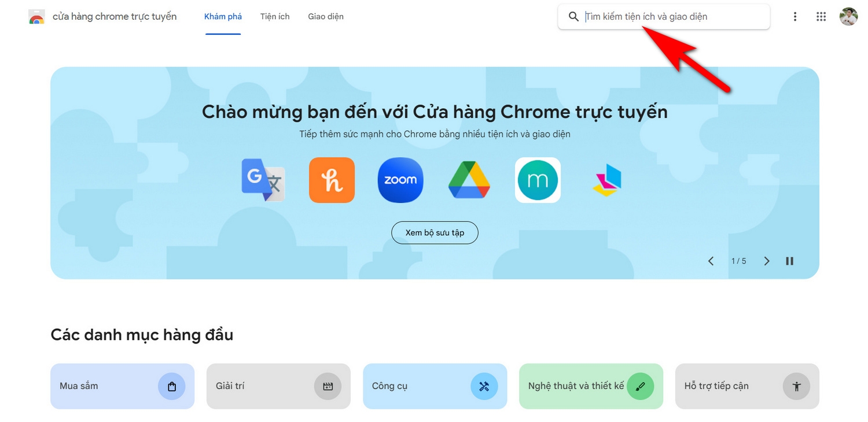Open the account profile avatar
This screenshot has width=868, height=422.
848,17
